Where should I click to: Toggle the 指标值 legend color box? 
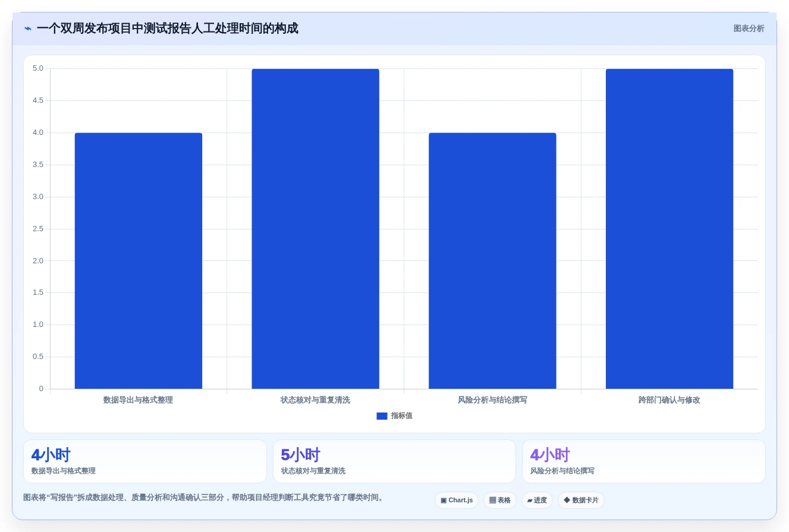click(382, 416)
